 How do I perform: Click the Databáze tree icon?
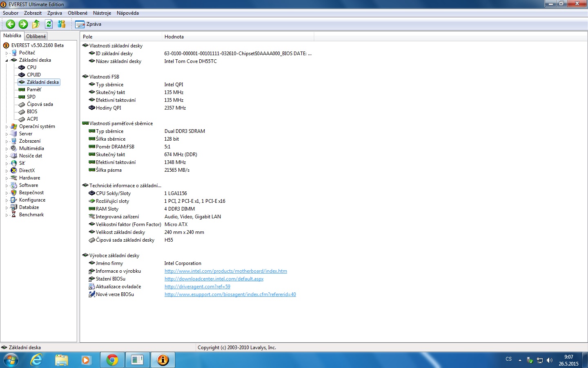(x=14, y=207)
